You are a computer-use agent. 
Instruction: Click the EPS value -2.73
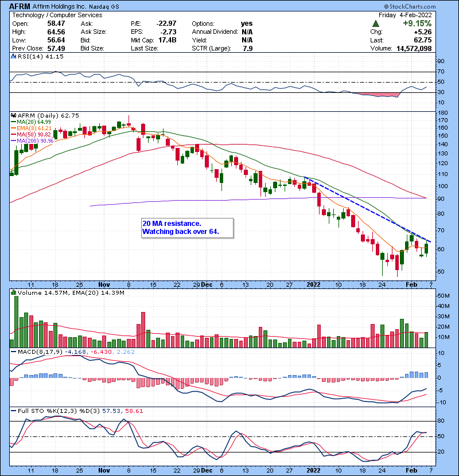pyautogui.click(x=168, y=32)
